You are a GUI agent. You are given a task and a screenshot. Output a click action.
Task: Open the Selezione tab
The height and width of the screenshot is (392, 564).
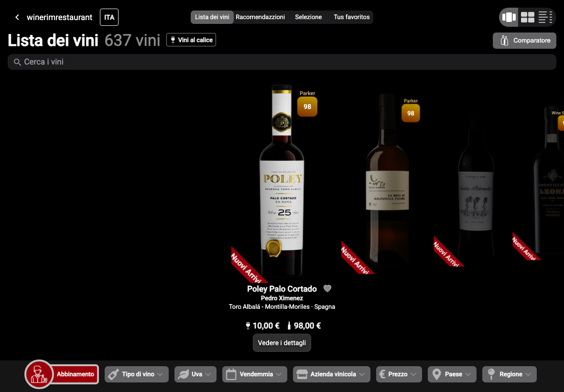tap(308, 17)
